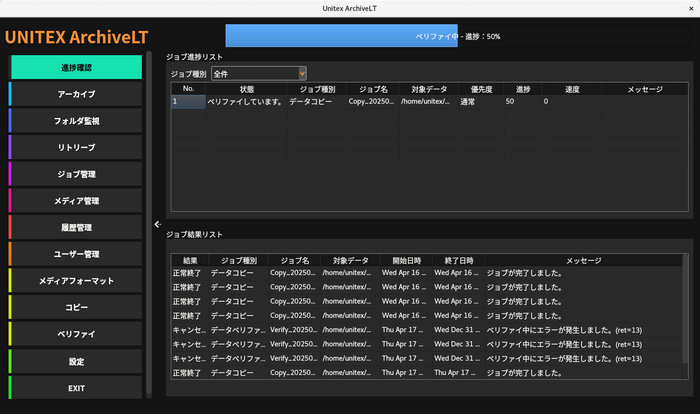Click the job result list's vertical scrollbar
700x414 pixels.
(x=685, y=308)
